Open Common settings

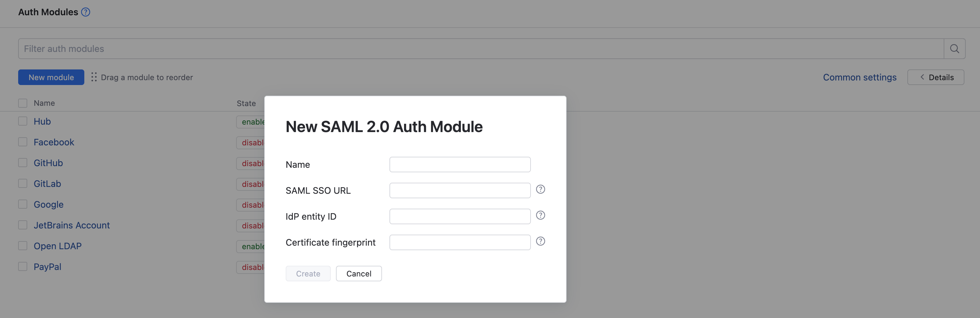click(x=859, y=77)
